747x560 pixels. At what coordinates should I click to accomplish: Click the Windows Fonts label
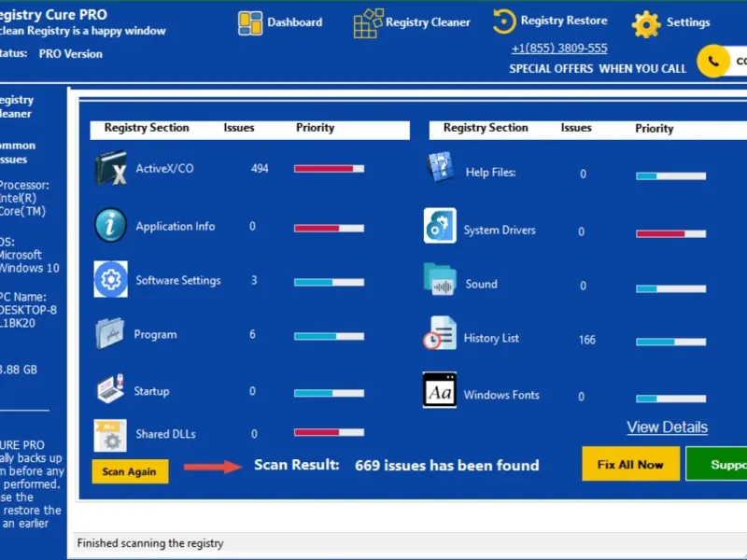501,395
